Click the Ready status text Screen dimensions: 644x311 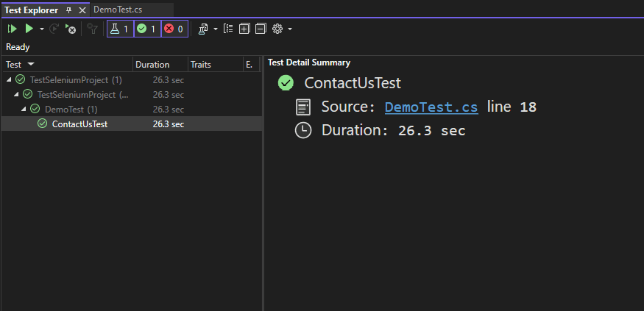[18, 47]
